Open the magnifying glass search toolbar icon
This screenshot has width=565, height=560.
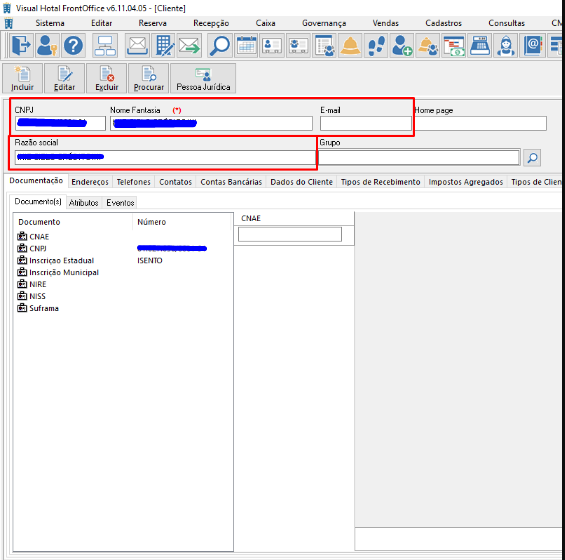(x=220, y=45)
